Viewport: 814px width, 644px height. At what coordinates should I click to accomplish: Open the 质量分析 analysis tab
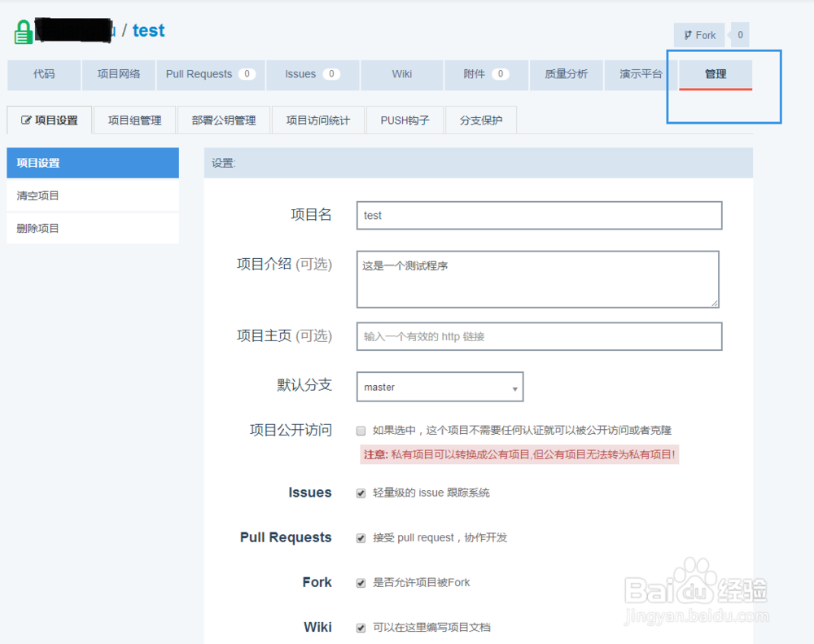coord(570,75)
